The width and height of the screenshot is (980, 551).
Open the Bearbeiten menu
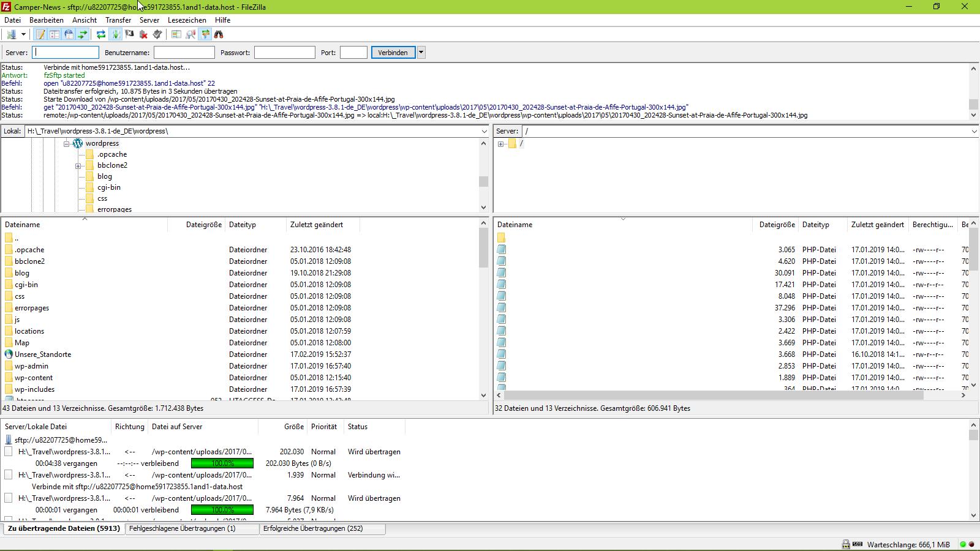(47, 20)
